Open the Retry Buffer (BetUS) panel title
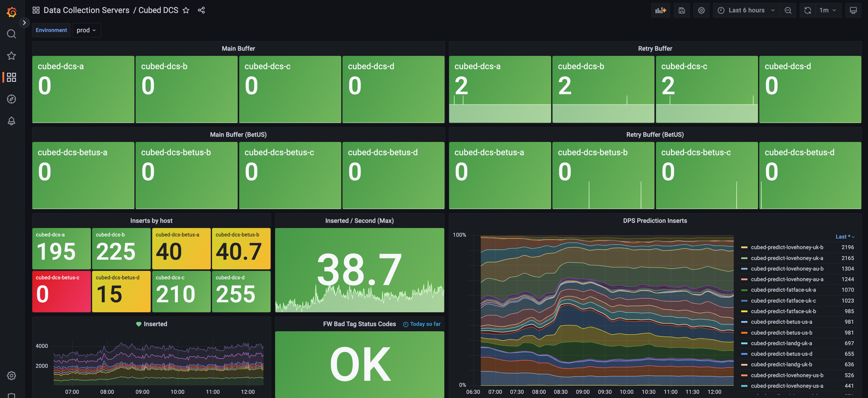868x398 pixels. coord(655,134)
